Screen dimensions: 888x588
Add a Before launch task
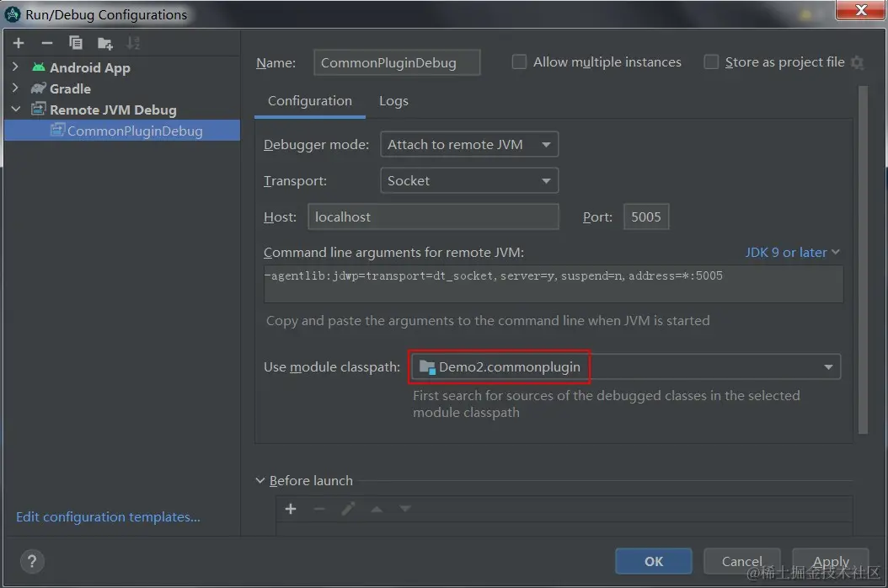point(291,509)
